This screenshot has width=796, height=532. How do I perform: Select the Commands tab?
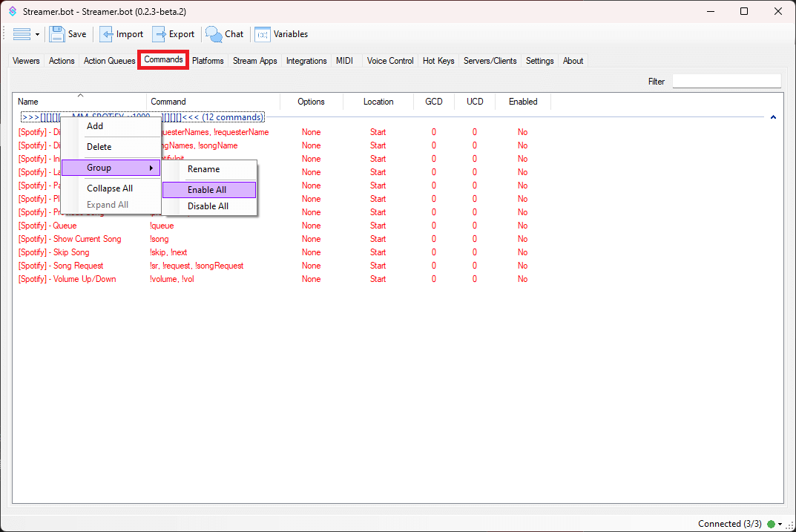click(x=163, y=59)
